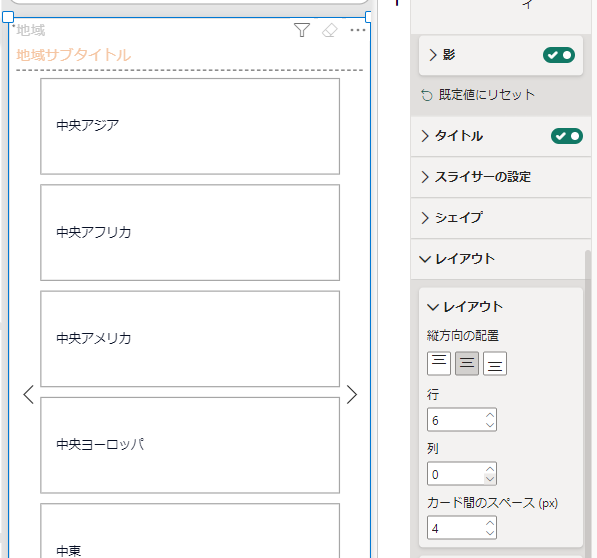
Task: Go to previous slicer page arrow
Action: pyautogui.click(x=29, y=394)
